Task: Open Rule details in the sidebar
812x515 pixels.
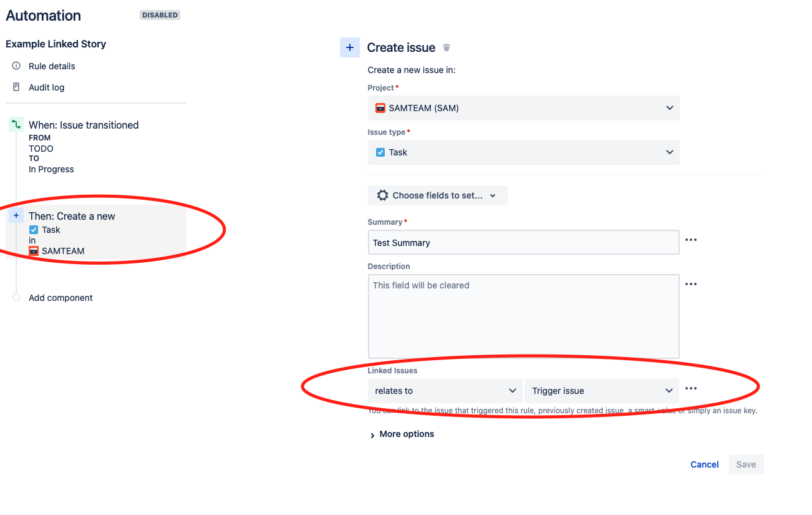Action: 52,66
